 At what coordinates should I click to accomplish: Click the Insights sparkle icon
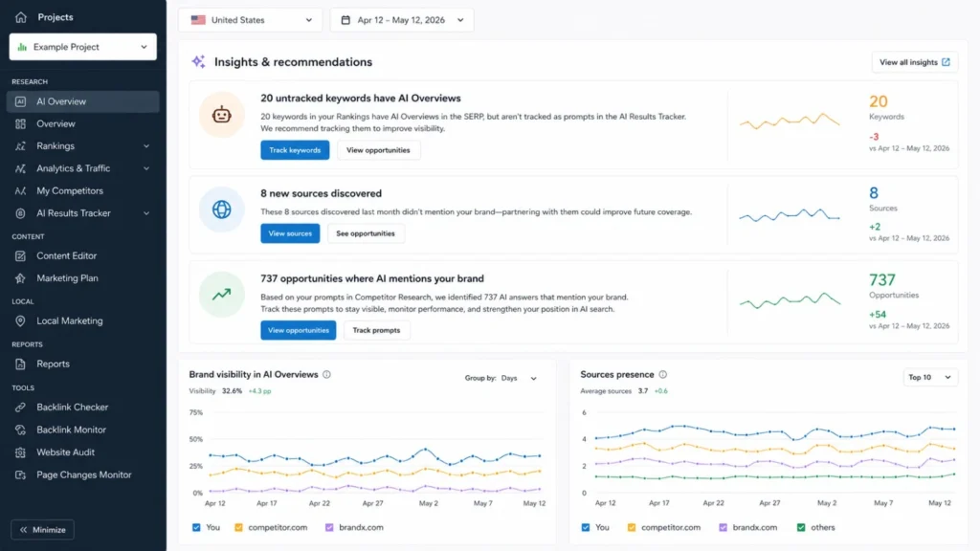tap(199, 61)
